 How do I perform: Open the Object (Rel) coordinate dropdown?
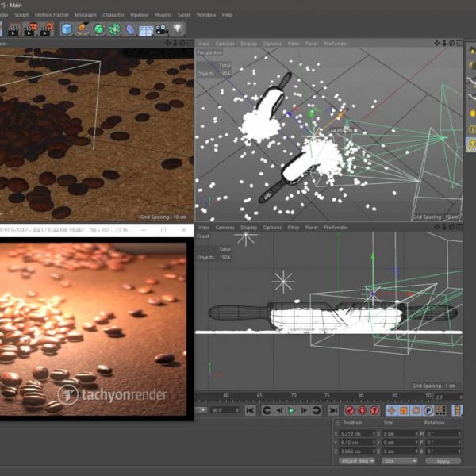pos(355,461)
